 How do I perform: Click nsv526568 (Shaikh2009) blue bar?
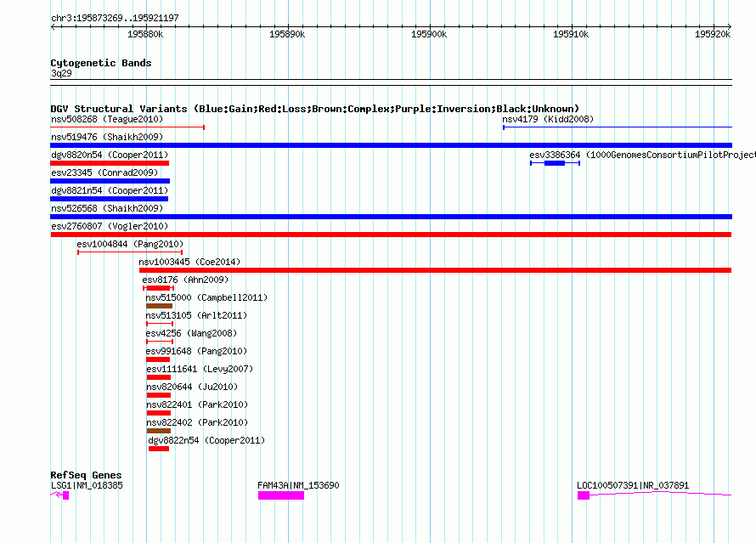tap(391, 217)
